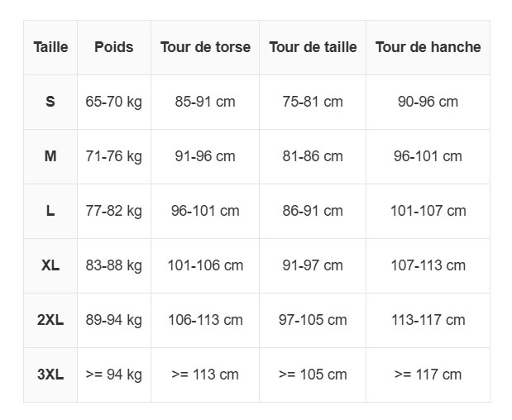Click the >= 113 cm chest cell
Image resolution: width=512 pixels, height=420 pixels.
205,375
